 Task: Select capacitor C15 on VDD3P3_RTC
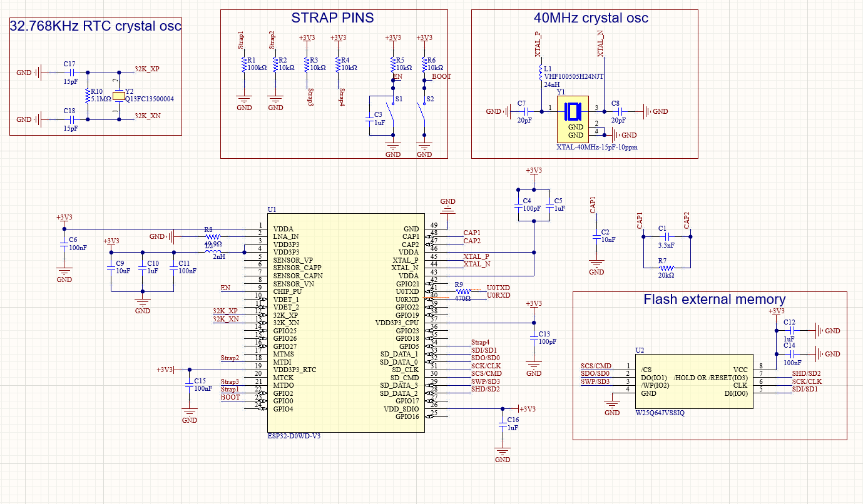pos(189,385)
